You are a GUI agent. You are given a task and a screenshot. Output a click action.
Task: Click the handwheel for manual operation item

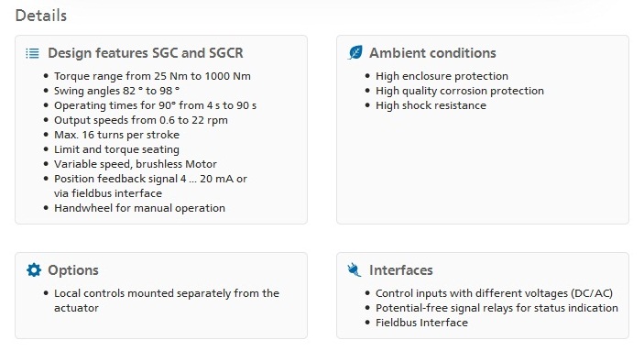coord(139,208)
